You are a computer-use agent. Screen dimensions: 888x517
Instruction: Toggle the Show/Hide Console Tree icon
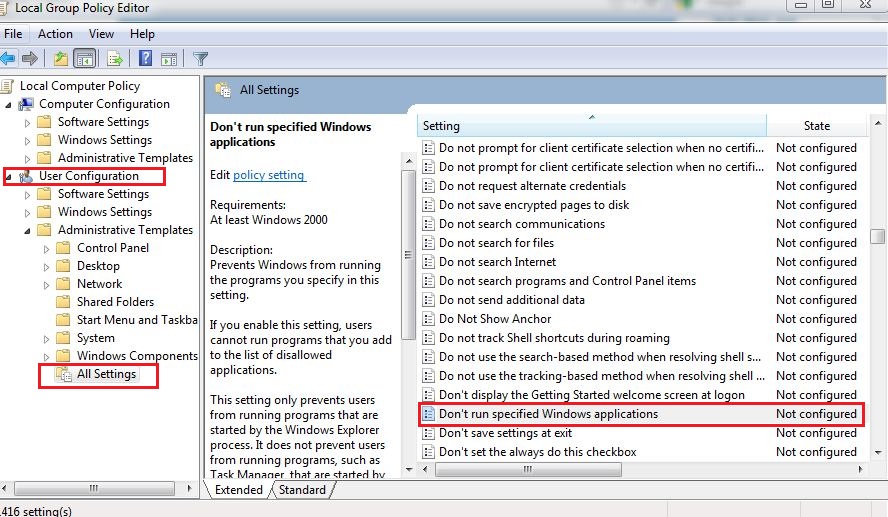(x=85, y=58)
